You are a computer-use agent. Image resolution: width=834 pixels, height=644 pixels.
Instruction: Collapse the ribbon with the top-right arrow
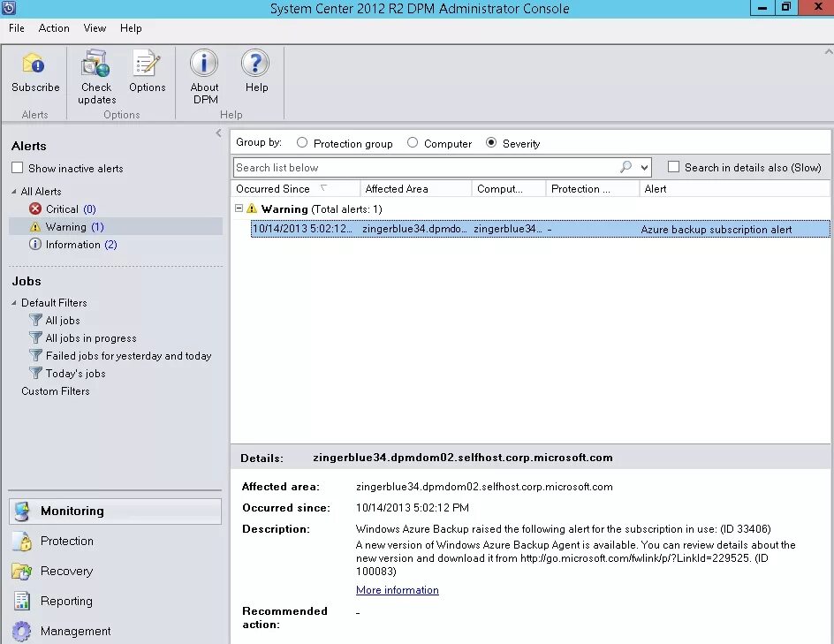coord(828,51)
